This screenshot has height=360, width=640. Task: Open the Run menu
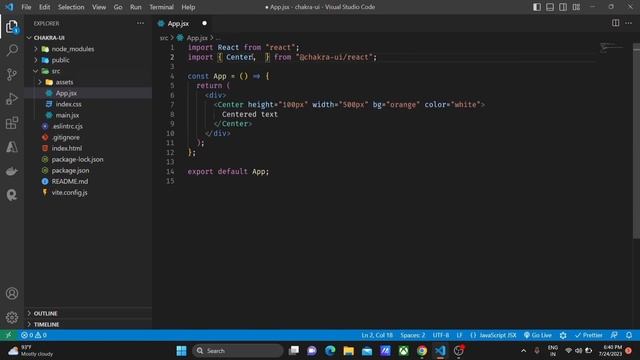tap(136, 7)
